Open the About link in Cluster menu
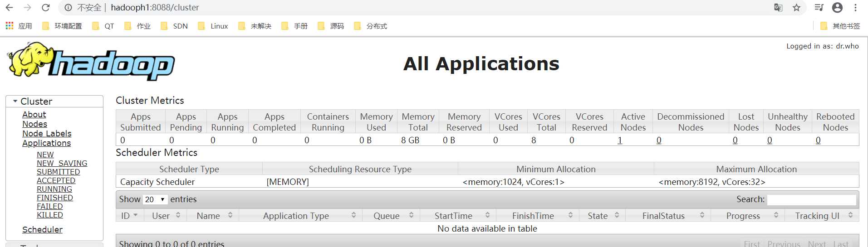This screenshot has height=247, width=868. [x=34, y=115]
